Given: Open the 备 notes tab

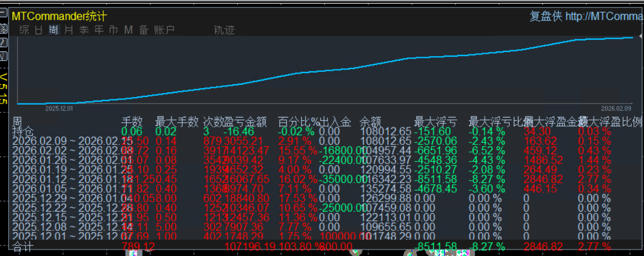Looking at the screenshot, I should click(x=144, y=30).
